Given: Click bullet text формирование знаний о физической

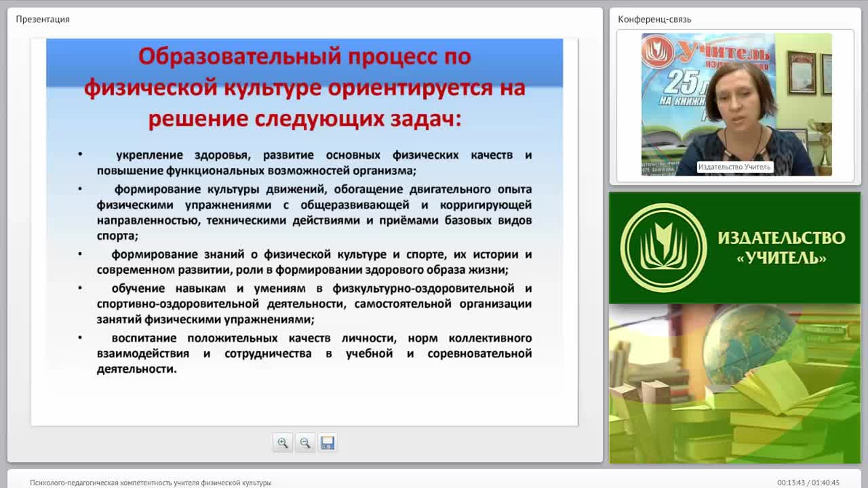Looking at the screenshot, I should (x=314, y=262).
